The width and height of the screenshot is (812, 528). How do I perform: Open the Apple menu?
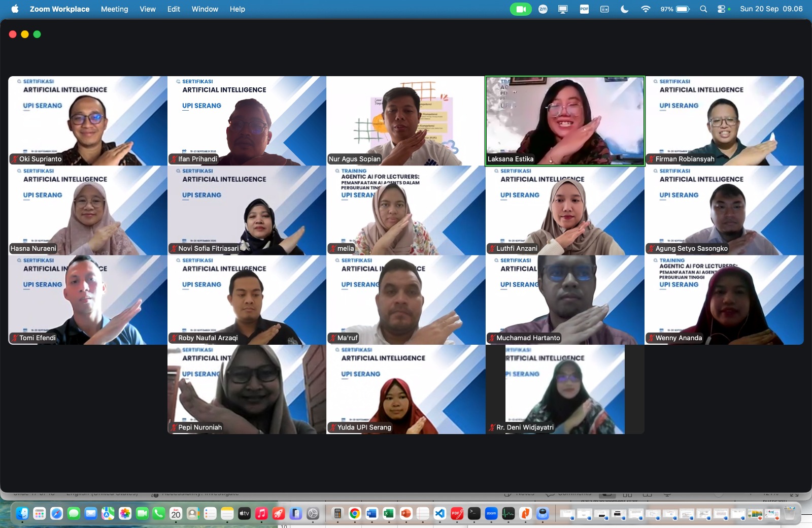15,9
